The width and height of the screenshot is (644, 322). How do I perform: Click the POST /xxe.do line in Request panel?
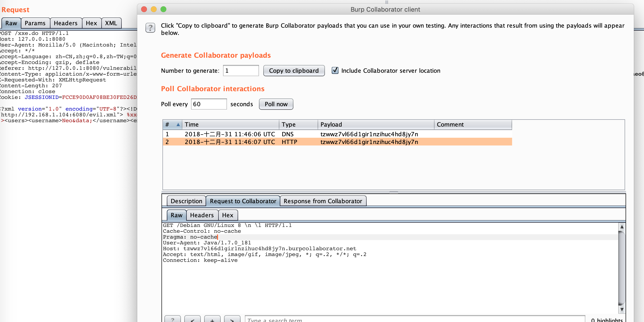point(34,33)
